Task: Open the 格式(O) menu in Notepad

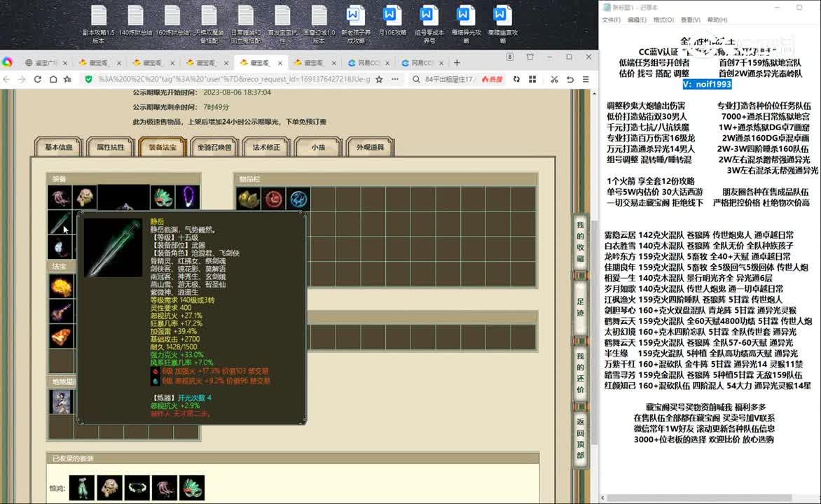Action: 663,20
